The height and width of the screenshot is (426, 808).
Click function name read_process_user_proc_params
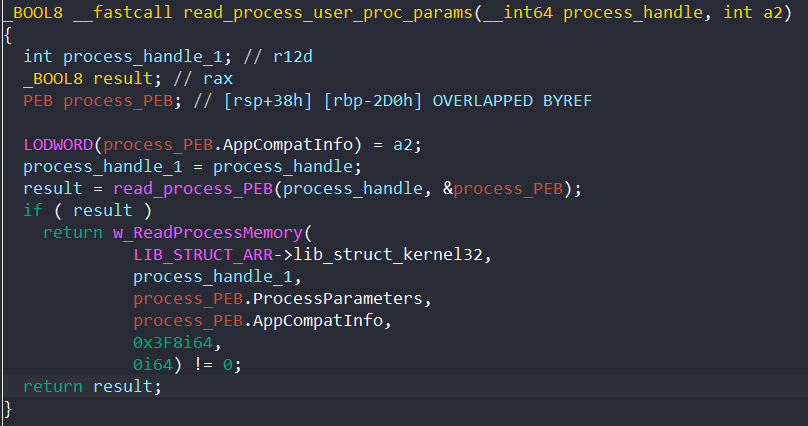pos(328,12)
